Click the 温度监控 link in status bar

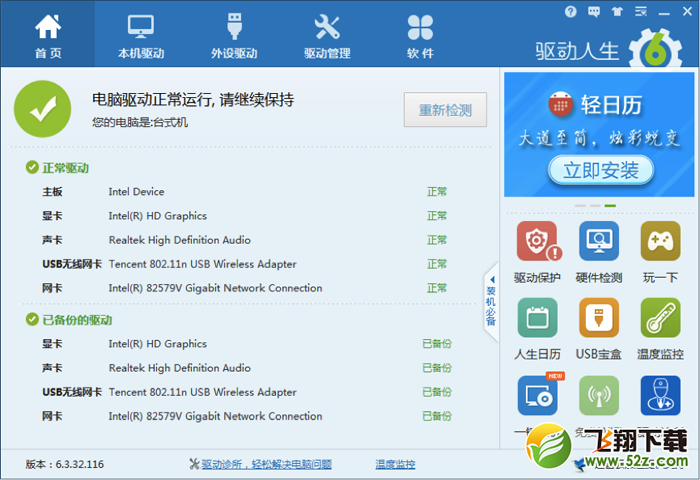click(x=395, y=464)
